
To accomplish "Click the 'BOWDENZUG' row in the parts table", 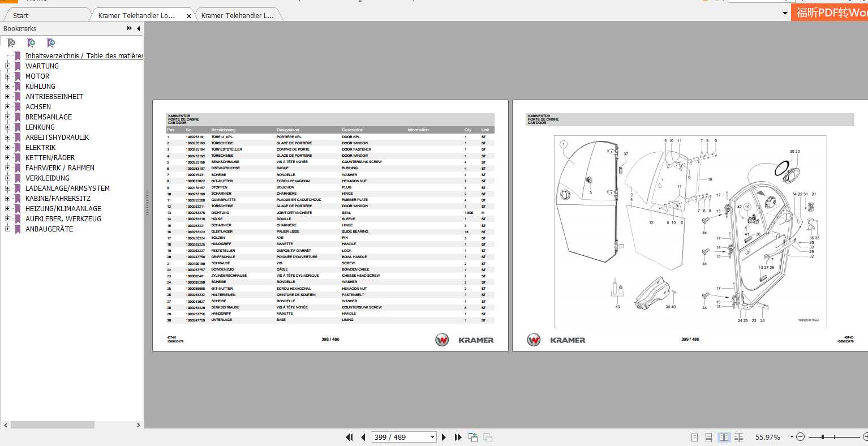I will coord(330,269).
